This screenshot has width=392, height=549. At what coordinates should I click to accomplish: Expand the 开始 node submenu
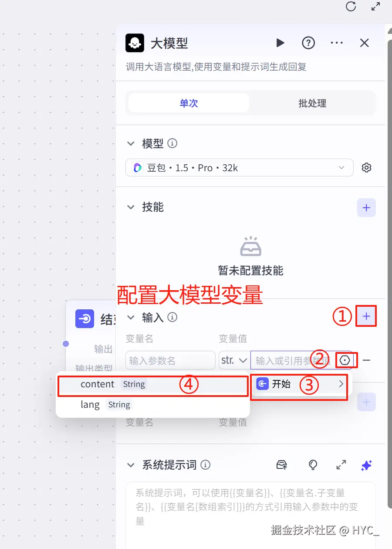click(x=300, y=384)
